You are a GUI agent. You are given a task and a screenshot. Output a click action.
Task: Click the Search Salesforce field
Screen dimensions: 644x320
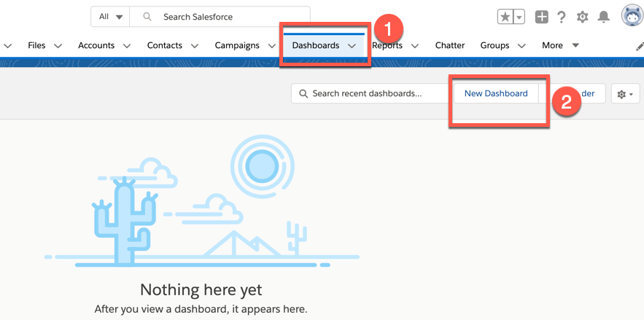(x=220, y=17)
